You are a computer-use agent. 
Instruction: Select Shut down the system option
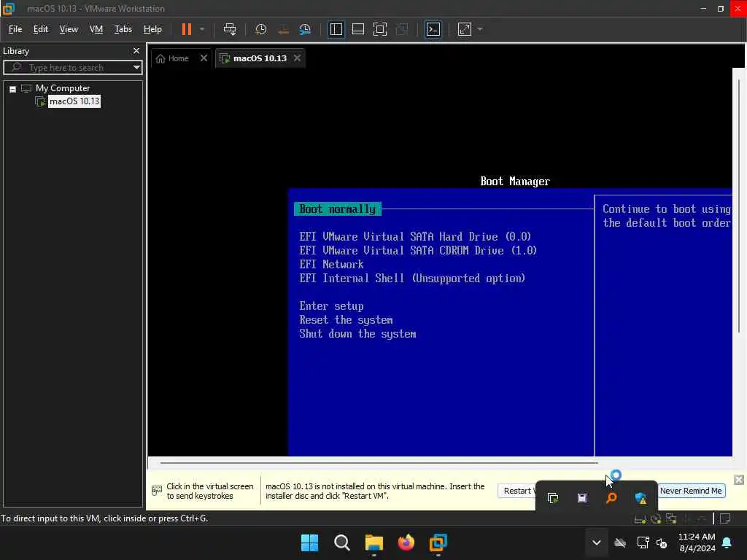tap(357, 334)
